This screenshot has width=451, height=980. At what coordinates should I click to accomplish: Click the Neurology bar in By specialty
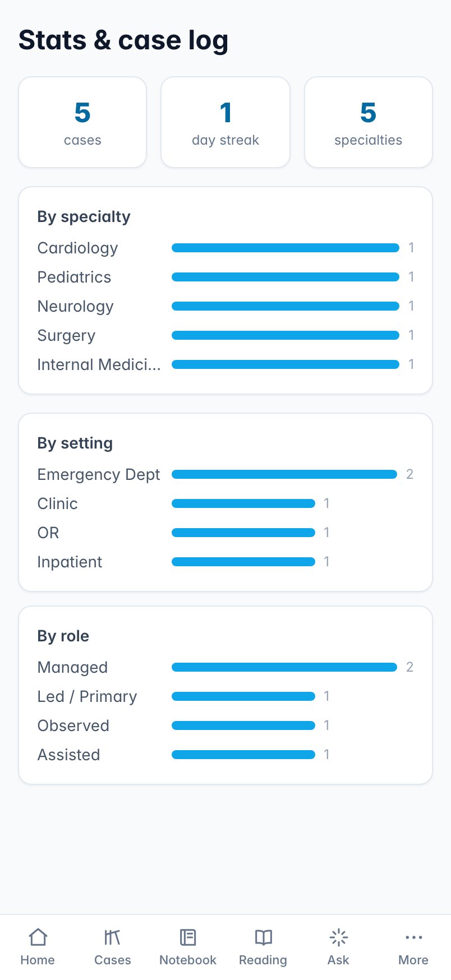pos(286,306)
